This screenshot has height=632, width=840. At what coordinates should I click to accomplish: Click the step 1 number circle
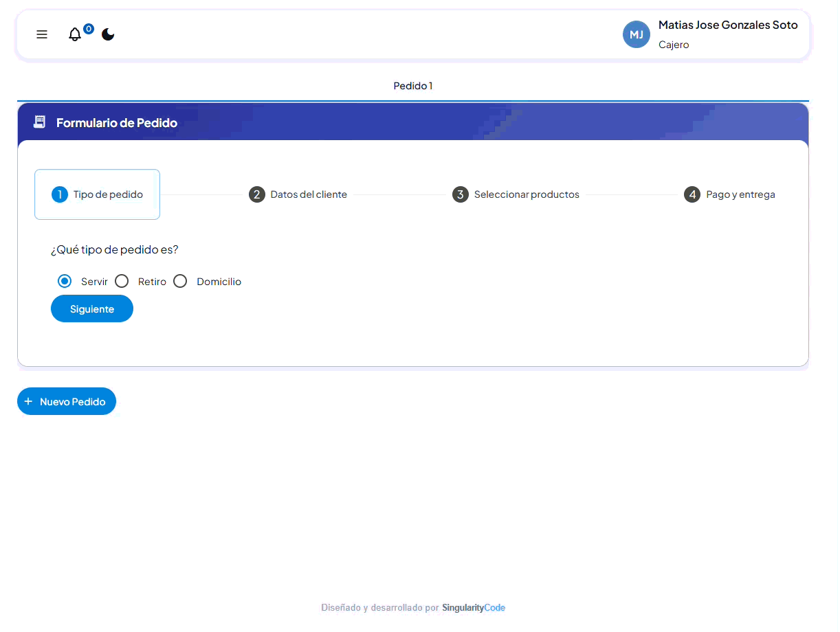coord(60,194)
